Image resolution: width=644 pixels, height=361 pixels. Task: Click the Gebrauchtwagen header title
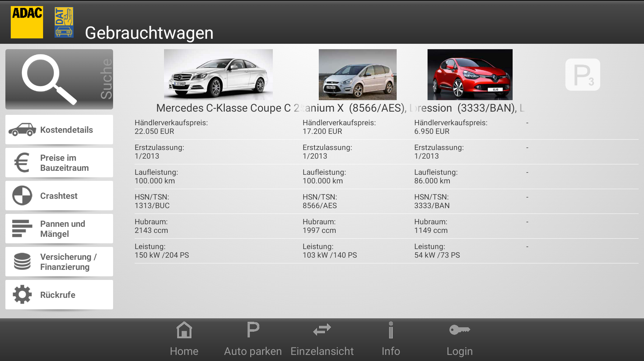pyautogui.click(x=149, y=33)
